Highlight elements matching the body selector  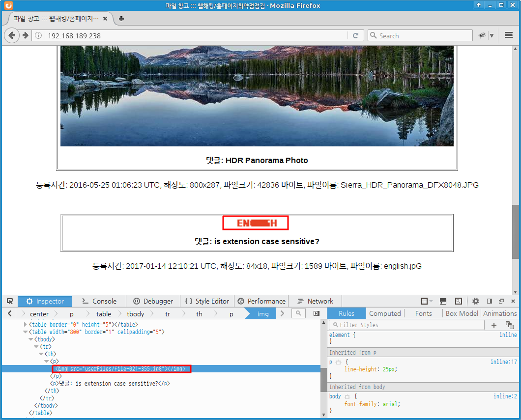coord(347,397)
